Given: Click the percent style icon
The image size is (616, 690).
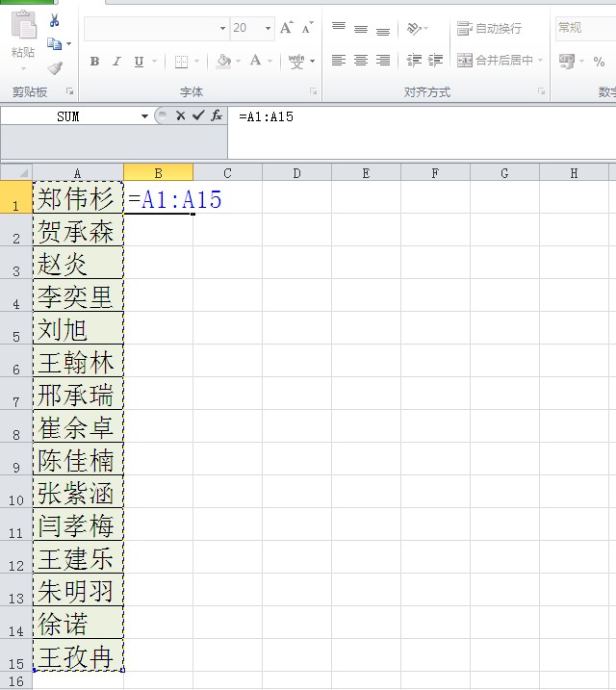Looking at the screenshot, I should pyautogui.click(x=599, y=62).
